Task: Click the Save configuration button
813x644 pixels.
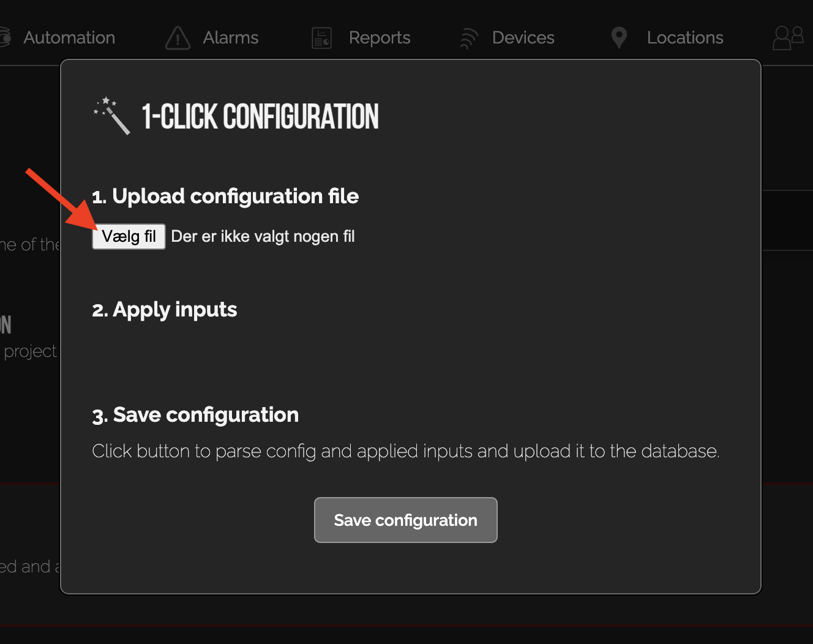Action: click(x=405, y=520)
